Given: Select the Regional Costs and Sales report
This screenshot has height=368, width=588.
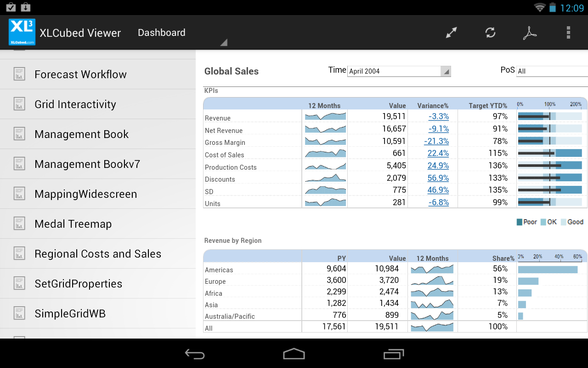Looking at the screenshot, I should (98, 253).
